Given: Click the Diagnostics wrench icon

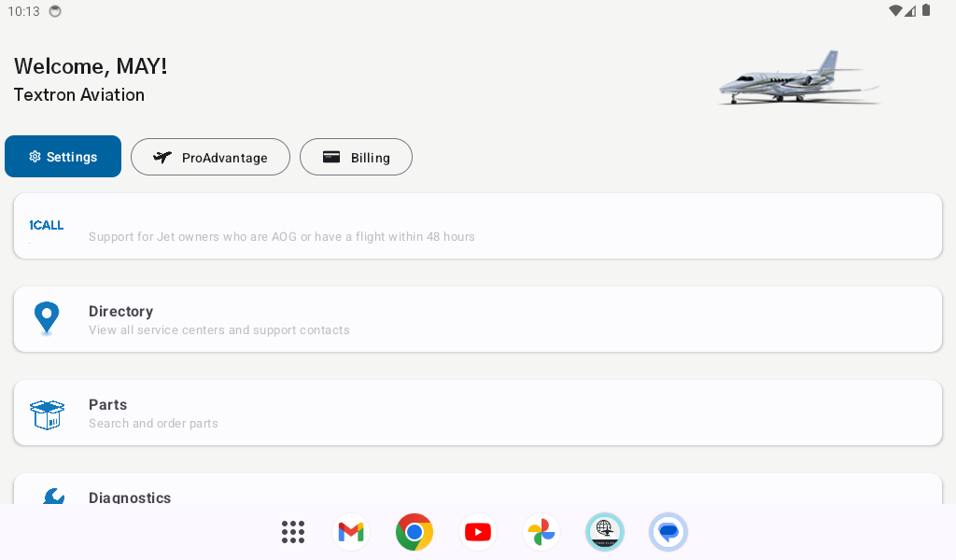Looking at the screenshot, I should tap(53, 496).
